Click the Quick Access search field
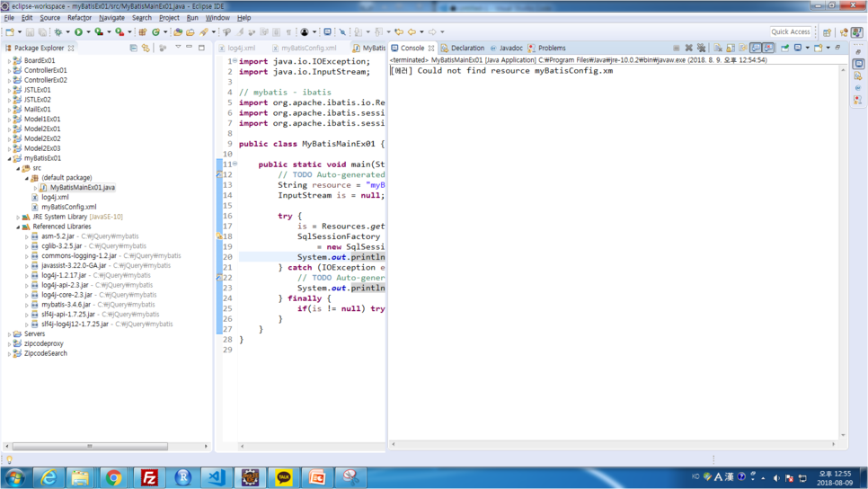 click(791, 31)
